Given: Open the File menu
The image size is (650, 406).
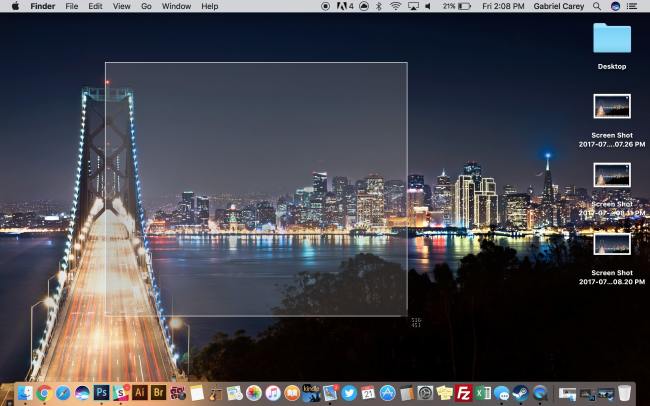Looking at the screenshot, I should [x=72, y=6].
